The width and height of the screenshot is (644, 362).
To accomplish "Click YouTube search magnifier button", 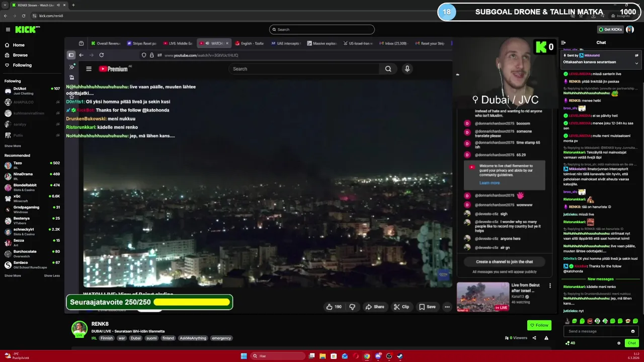I will point(388,69).
